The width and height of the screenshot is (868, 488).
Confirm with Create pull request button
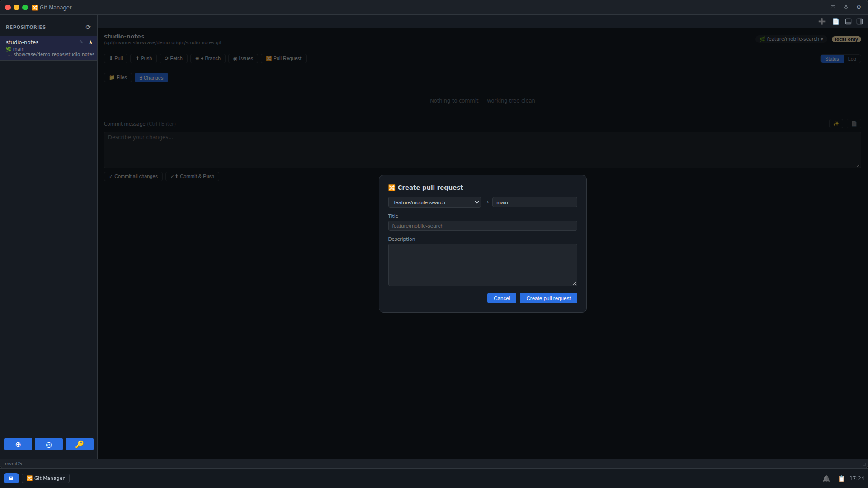(x=548, y=298)
